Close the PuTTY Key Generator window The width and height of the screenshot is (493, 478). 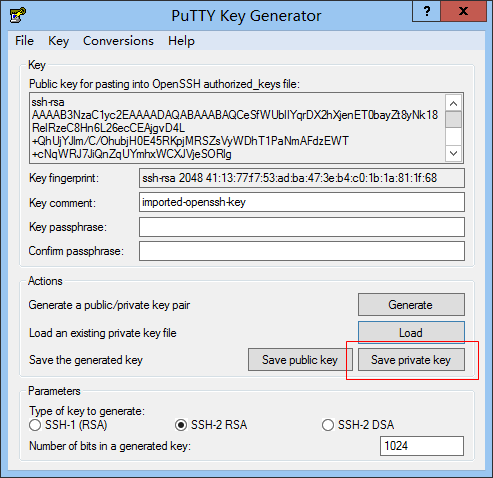[463, 11]
